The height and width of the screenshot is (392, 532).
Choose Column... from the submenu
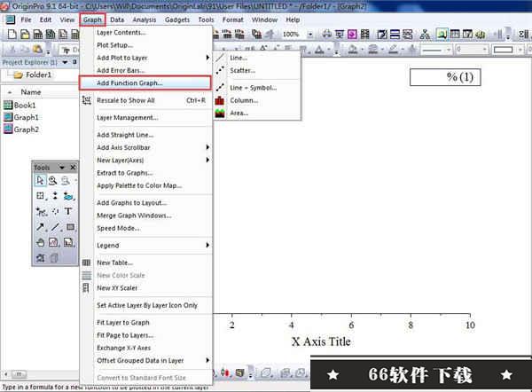pos(257,100)
